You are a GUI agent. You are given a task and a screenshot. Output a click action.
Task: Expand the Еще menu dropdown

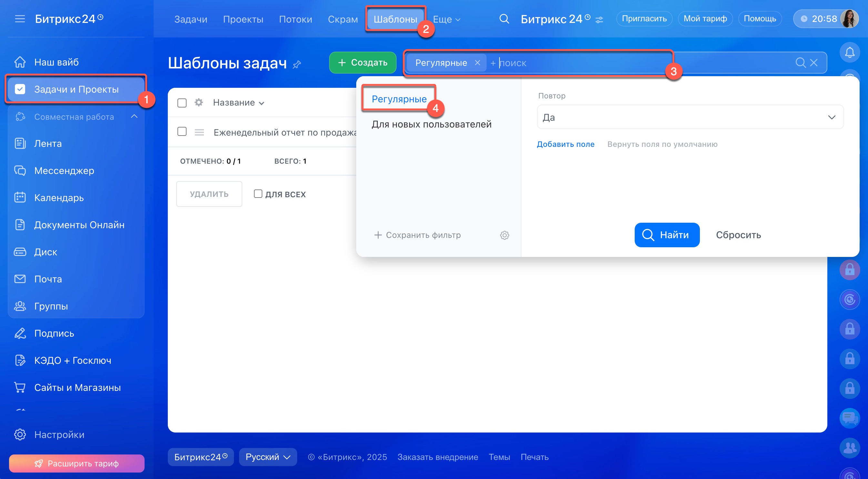(x=447, y=20)
